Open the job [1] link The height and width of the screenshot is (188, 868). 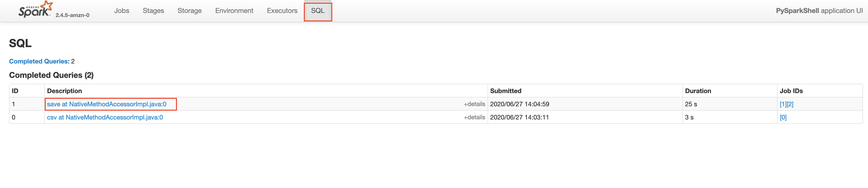(783, 104)
